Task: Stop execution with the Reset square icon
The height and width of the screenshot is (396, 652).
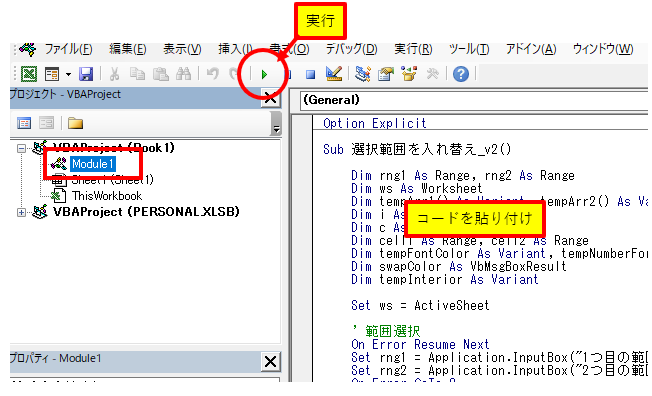Action: click(x=310, y=74)
